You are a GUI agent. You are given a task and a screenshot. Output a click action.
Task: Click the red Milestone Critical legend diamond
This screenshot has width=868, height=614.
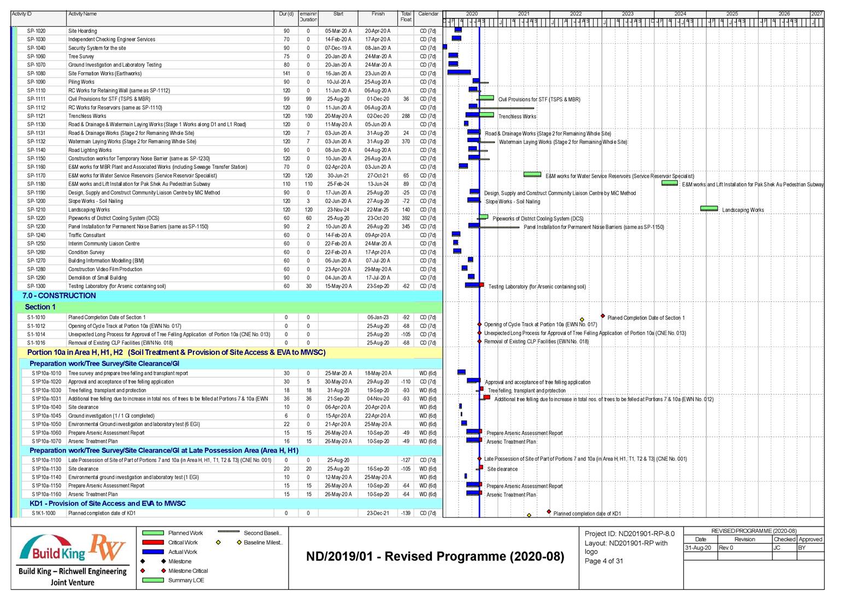coord(163,571)
